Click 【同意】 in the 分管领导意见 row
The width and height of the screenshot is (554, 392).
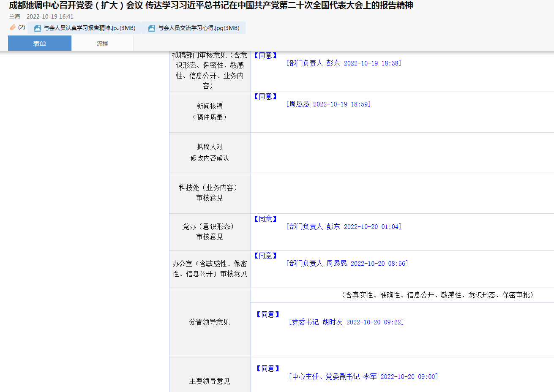(x=267, y=315)
